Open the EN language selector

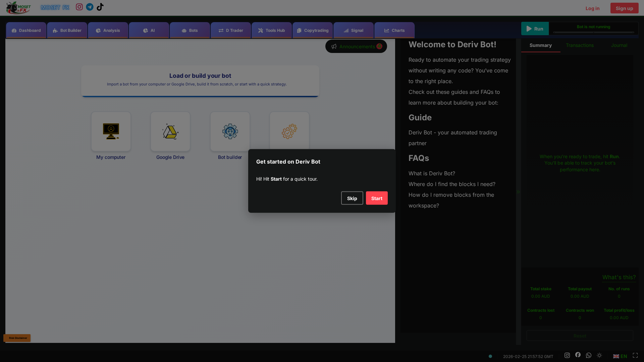point(620,356)
